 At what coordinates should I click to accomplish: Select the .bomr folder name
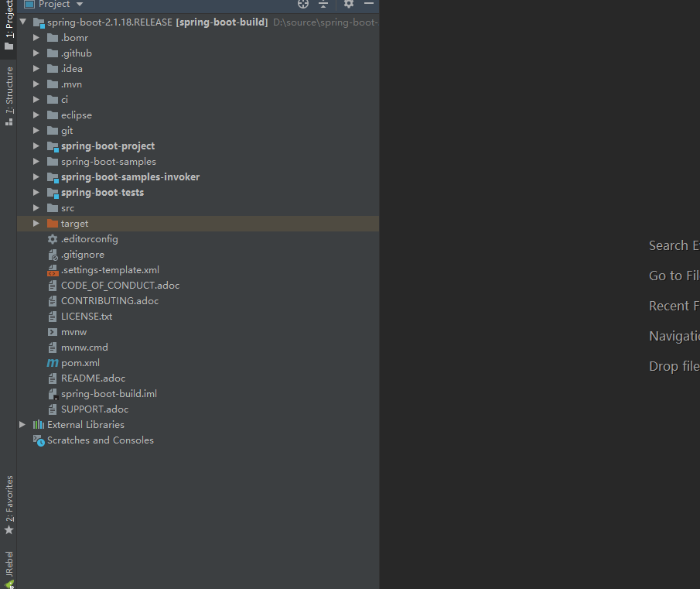tap(74, 38)
